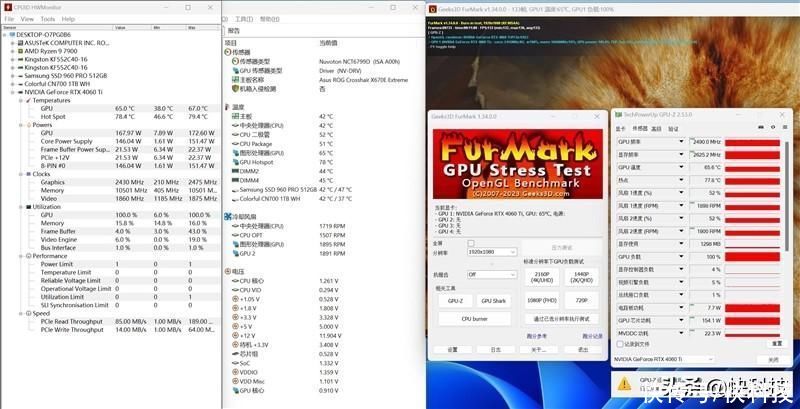This screenshot has width=800, height=409.
Task: Open the Help menu in HWMonitor
Action: point(68,19)
